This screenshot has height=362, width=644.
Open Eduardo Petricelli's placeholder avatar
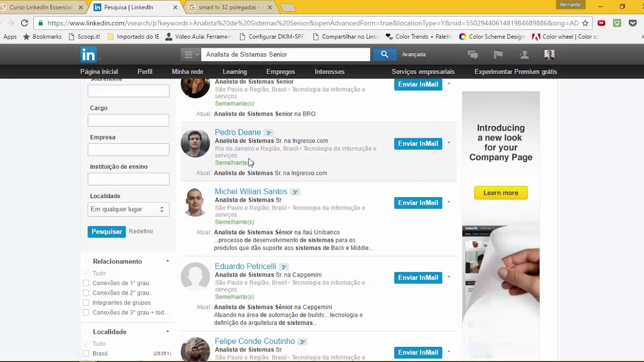(x=195, y=277)
